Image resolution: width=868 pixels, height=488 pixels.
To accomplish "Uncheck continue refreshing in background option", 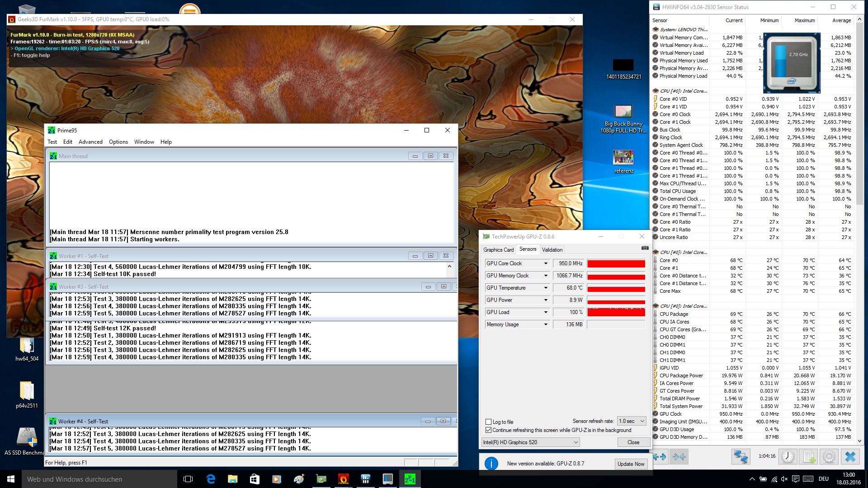I will (488, 430).
